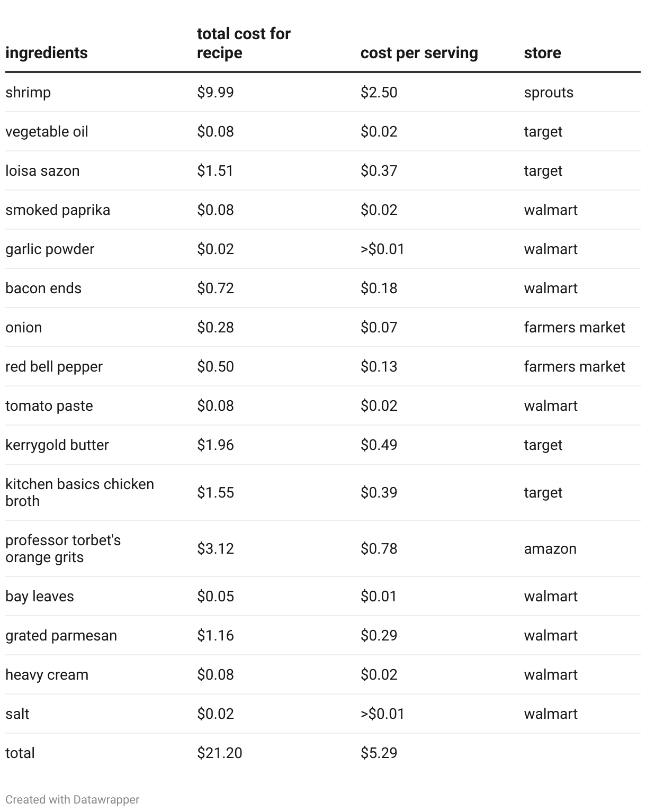
Task: Open the 'Created with Datawrapper' link
Action: 73,799
